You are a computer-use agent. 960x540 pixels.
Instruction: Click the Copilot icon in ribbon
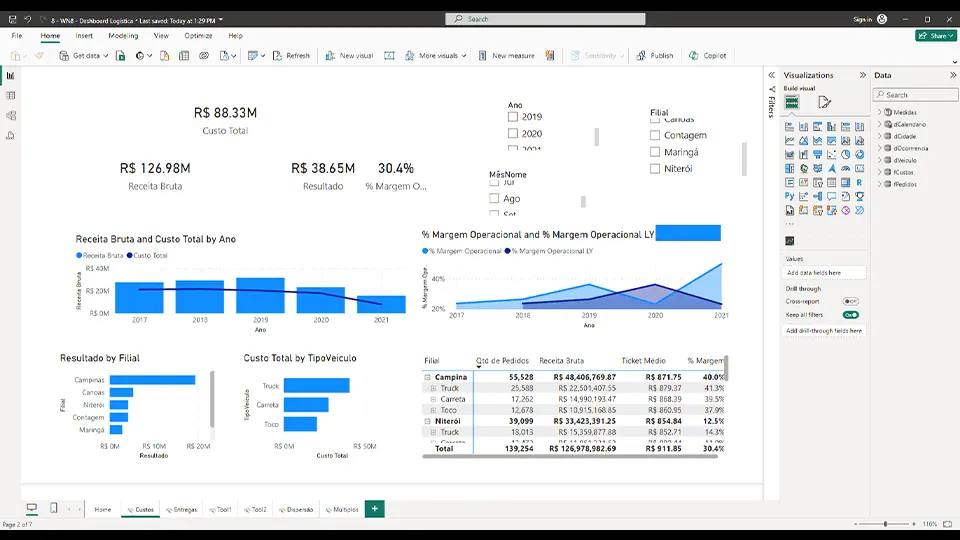click(x=693, y=56)
